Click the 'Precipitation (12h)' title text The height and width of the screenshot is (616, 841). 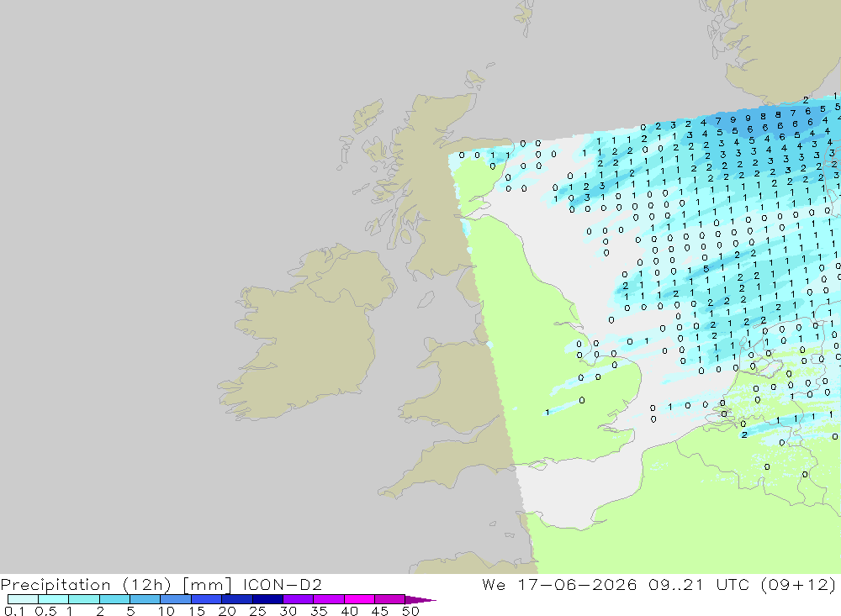coord(86,585)
